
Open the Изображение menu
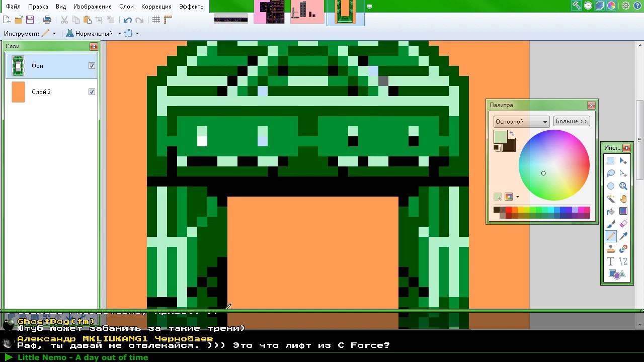coord(92,7)
